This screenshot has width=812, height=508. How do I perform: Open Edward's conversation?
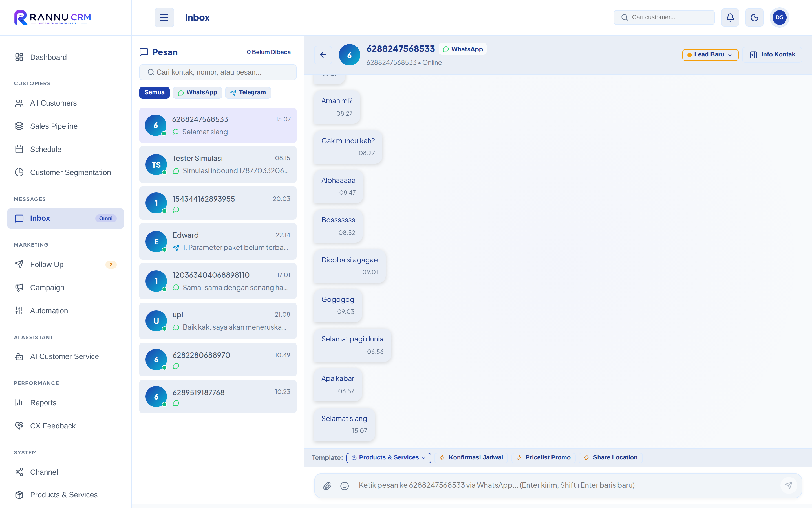(218, 242)
